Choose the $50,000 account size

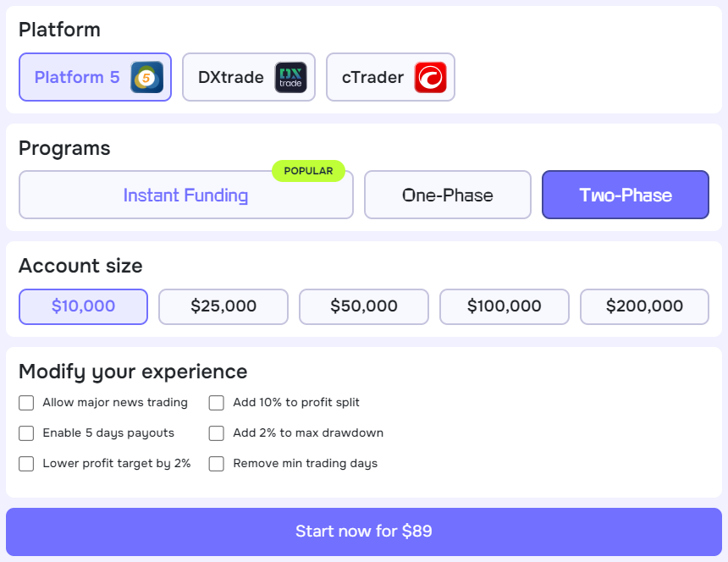click(x=364, y=306)
